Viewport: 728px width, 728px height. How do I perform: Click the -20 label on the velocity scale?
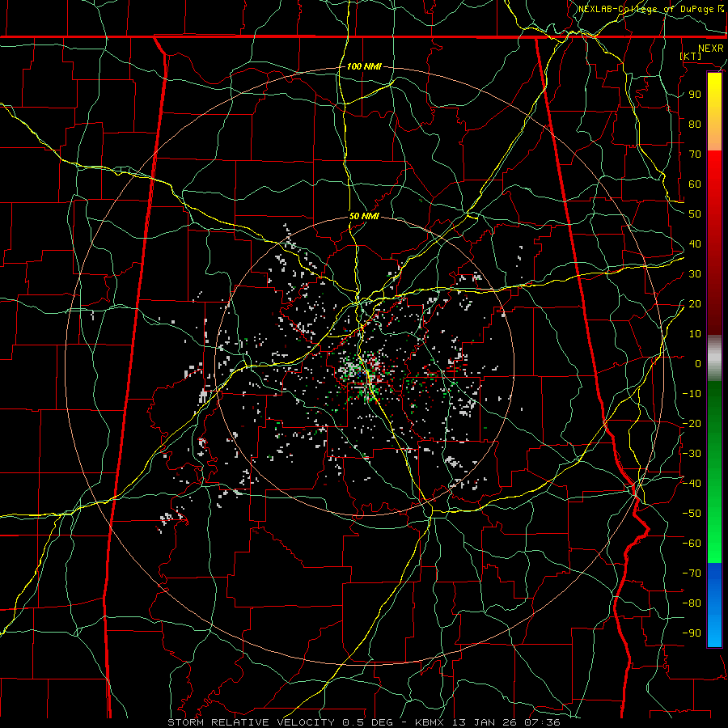click(692, 424)
